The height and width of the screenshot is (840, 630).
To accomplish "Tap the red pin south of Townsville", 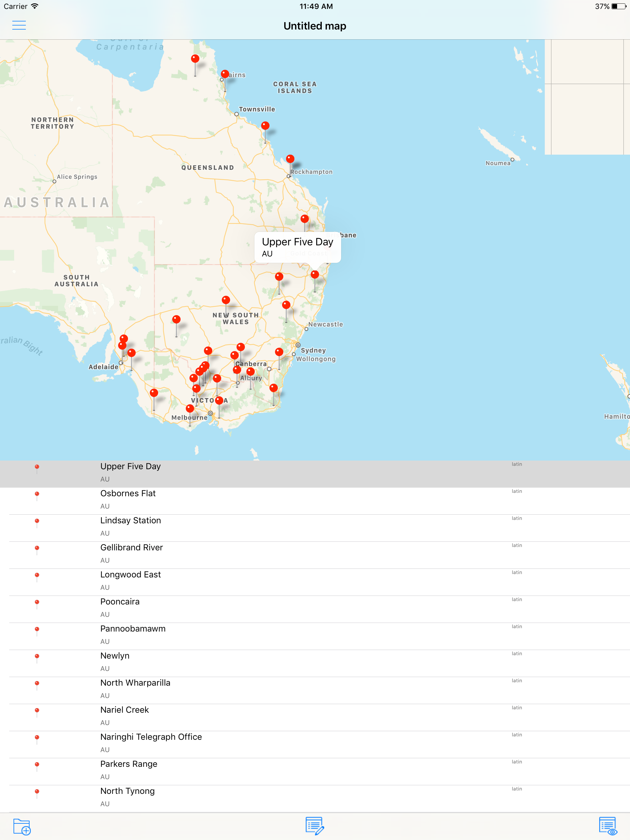I will [x=265, y=126].
